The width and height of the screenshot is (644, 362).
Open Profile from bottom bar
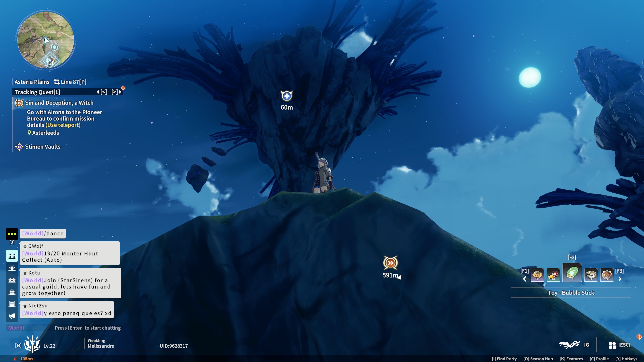click(x=599, y=359)
